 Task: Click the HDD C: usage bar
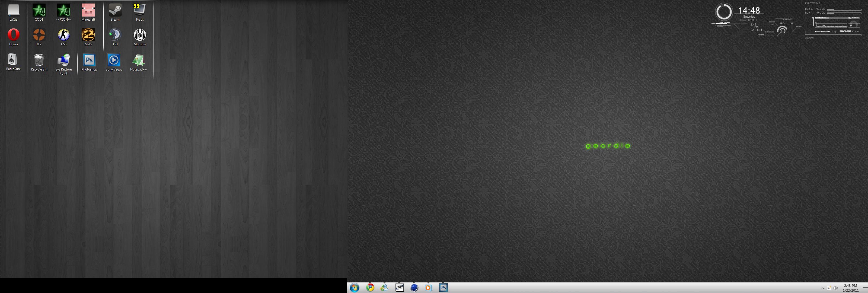(844, 9)
